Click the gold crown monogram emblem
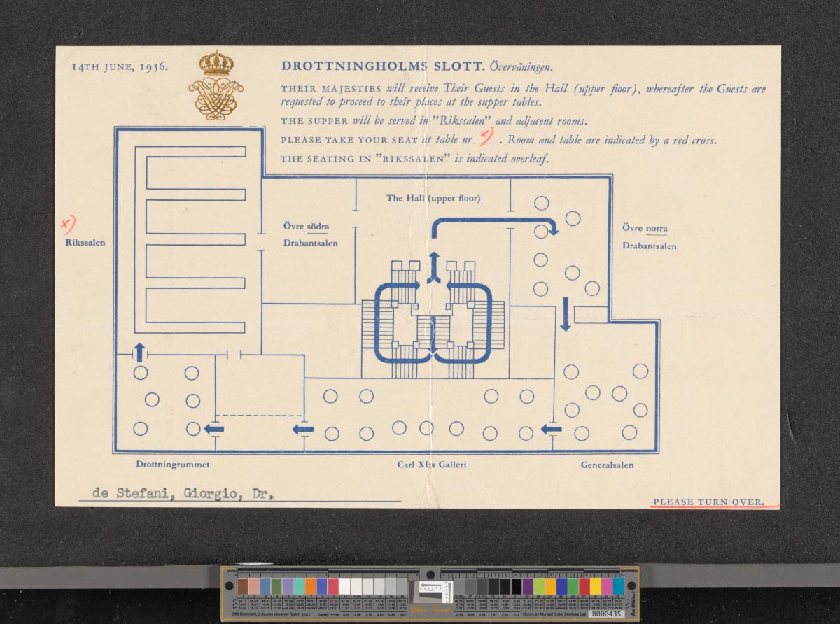 [216, 85]
